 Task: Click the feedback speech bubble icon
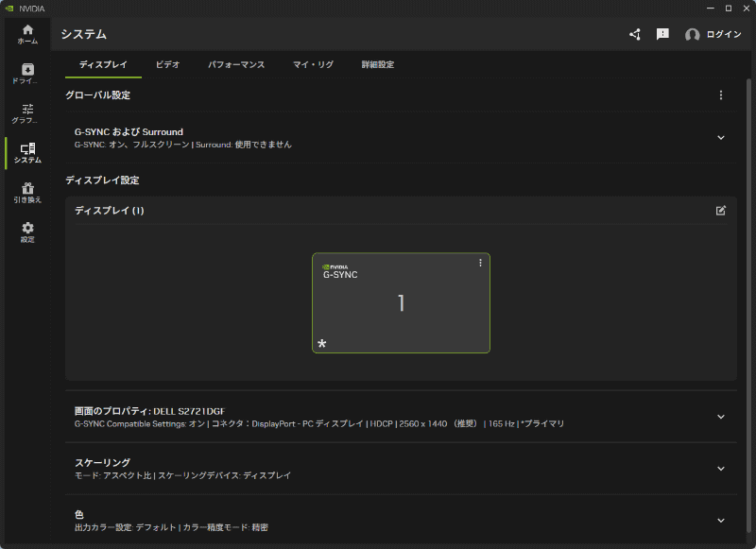(x=662, y=34)
